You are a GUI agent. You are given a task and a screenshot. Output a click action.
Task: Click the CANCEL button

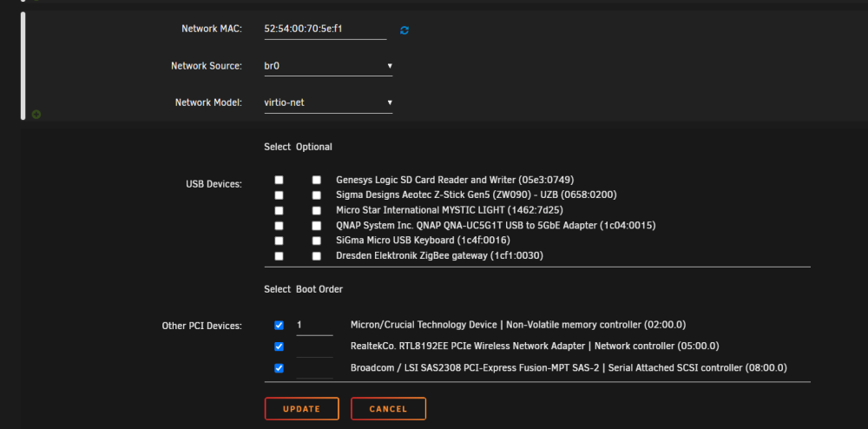(388, 409)
